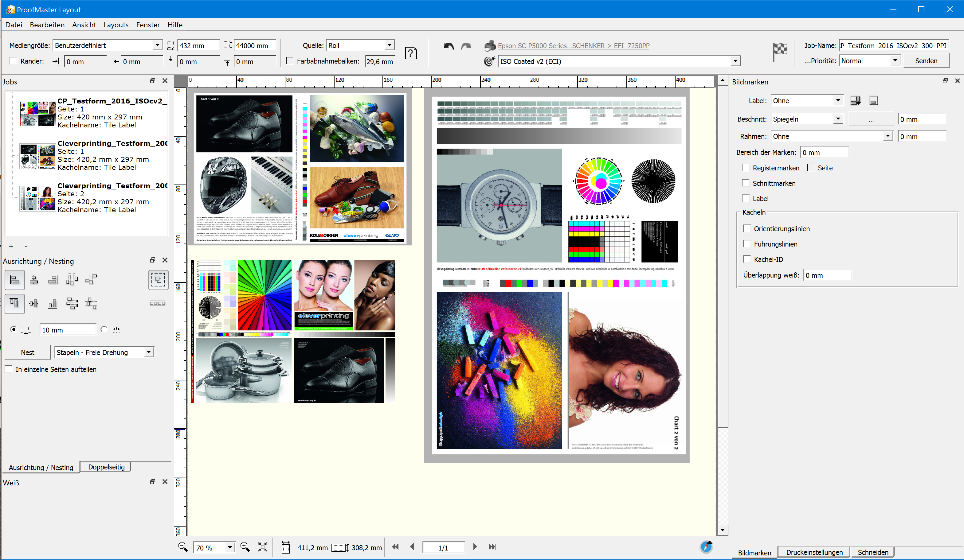Viewport: 964px width, 560px height.
Task: Click the align left edges icon
Action: click(x=14, y=280)
